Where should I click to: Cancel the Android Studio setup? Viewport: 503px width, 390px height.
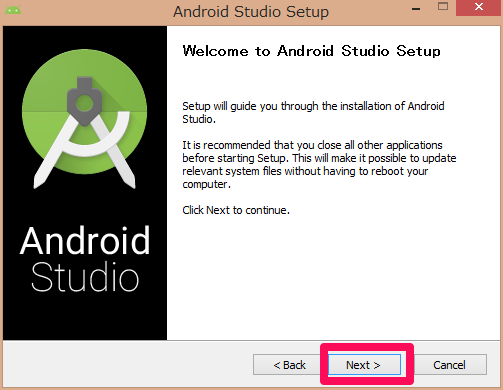tap(449, 365)
